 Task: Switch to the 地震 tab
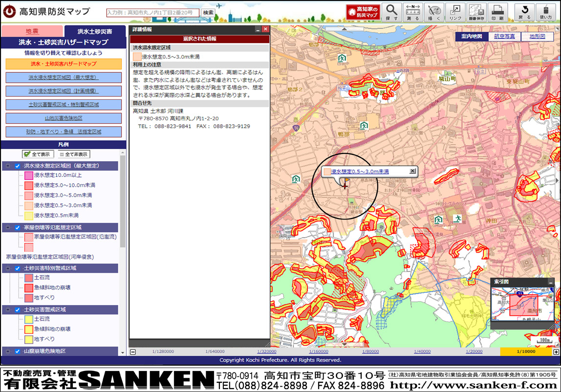(32, 31)
